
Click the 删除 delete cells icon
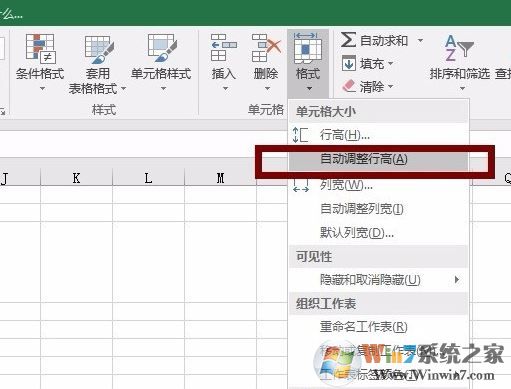(x=266, y=48)
